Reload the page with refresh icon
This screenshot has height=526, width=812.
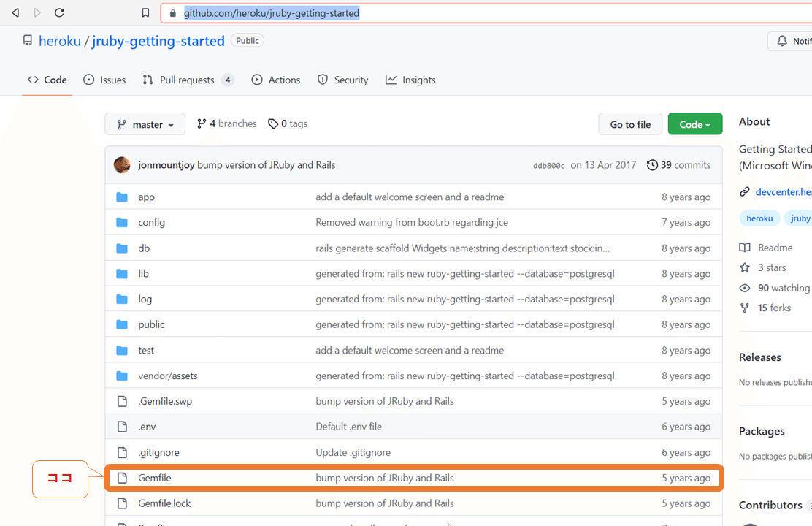click(x=60, y=12)
